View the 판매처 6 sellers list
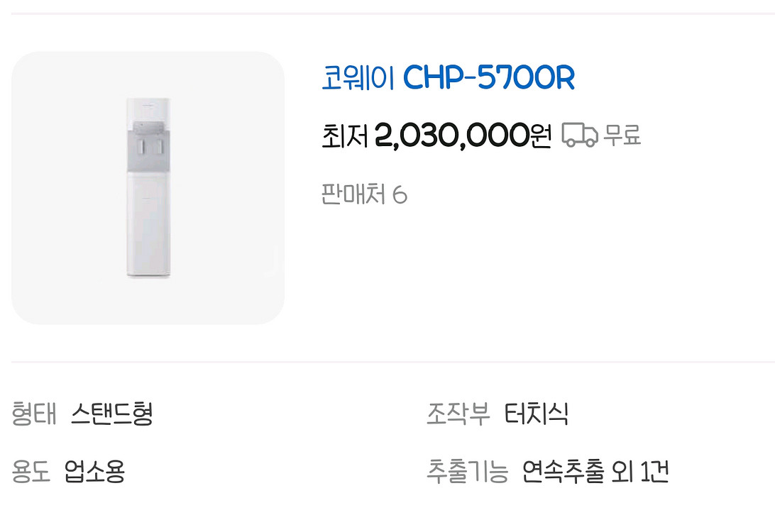Image resolution: width=775 pixels, height=532 pixels. (364, 194)
